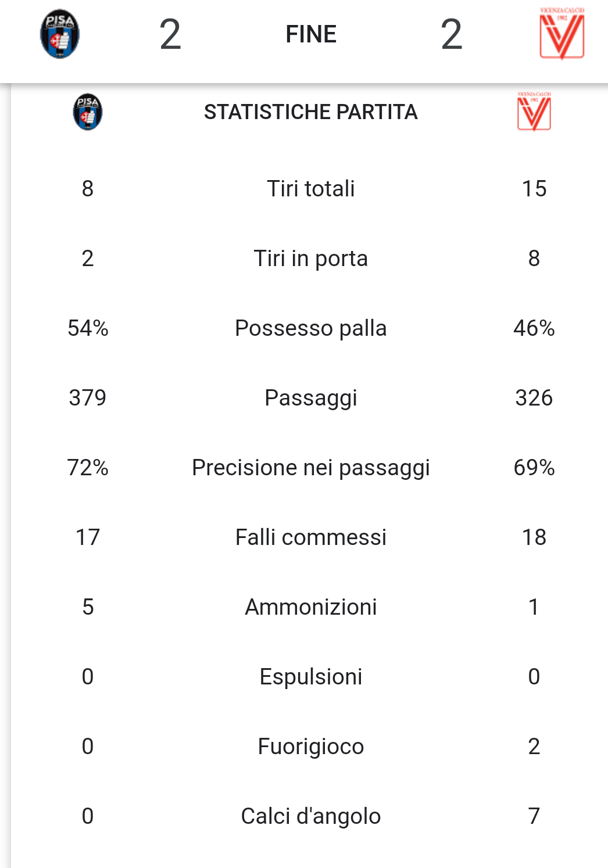Select small Vicenza logo beside Statistiche Partita
The height and width of the screenshot is (868, 608).
click(534, 112)
